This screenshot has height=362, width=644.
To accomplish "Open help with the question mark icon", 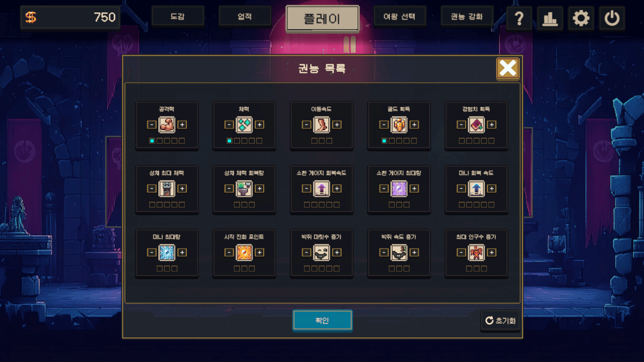I will (x=519, y=18).
